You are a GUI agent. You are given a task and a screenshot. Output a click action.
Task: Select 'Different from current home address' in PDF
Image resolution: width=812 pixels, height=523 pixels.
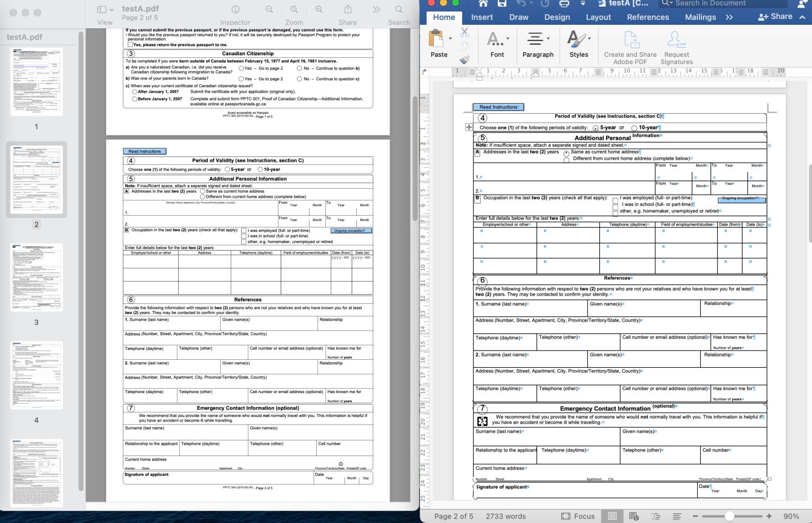coord(202,196)
